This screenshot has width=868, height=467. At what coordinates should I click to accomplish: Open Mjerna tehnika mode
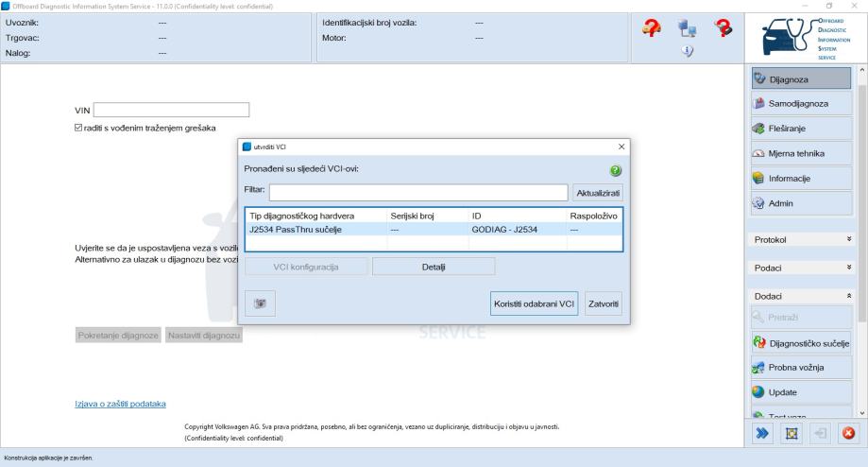[x=801, y=153]
